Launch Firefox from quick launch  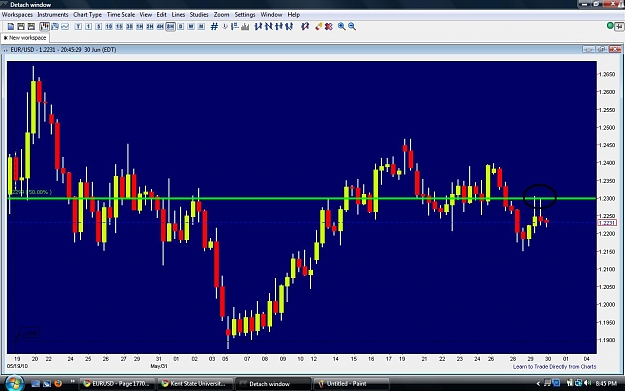click(x=58, y=383)
